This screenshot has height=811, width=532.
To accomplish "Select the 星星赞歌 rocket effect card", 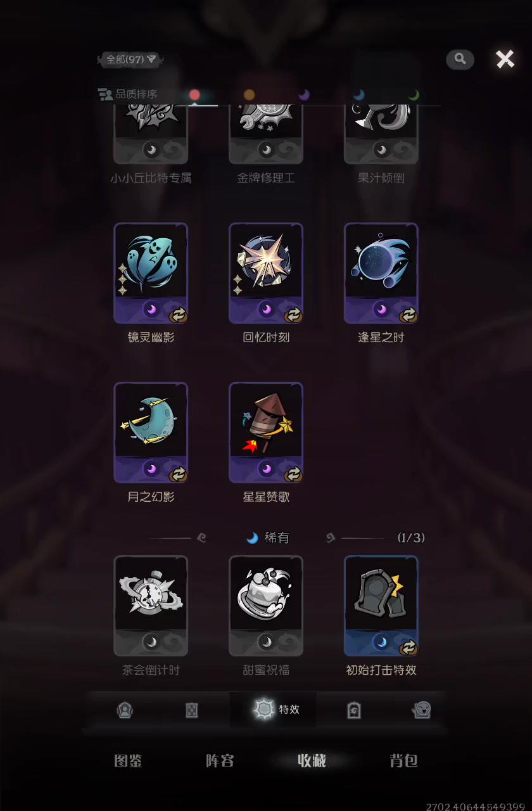I will click(266, 433).
